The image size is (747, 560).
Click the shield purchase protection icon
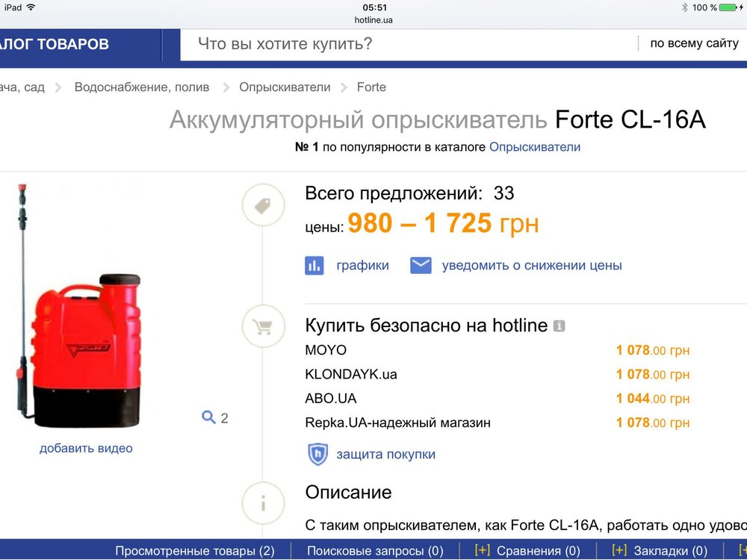click(x=317, y=454)
